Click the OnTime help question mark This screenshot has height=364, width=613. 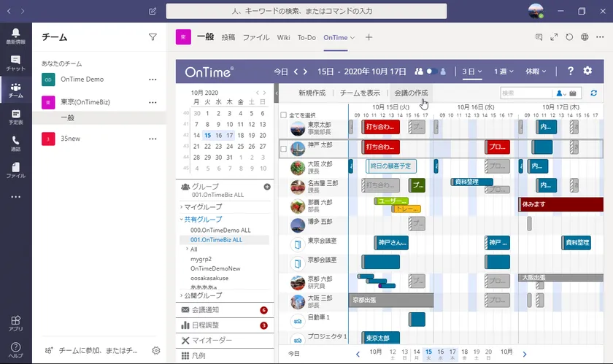571,71
